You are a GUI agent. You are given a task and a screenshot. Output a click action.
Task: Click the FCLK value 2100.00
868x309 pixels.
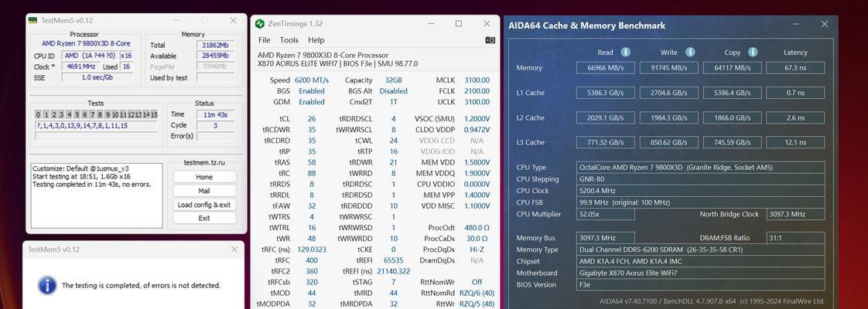tap(477, 91)
